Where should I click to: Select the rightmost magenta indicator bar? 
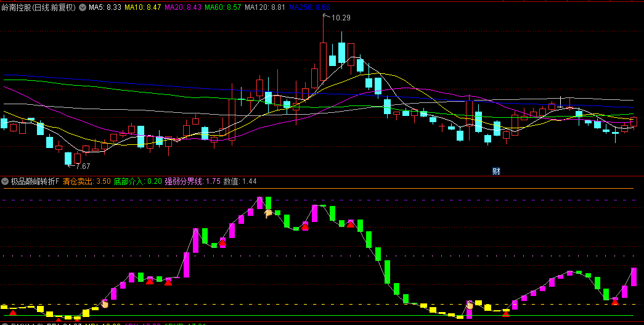click(x=634, y=277)
